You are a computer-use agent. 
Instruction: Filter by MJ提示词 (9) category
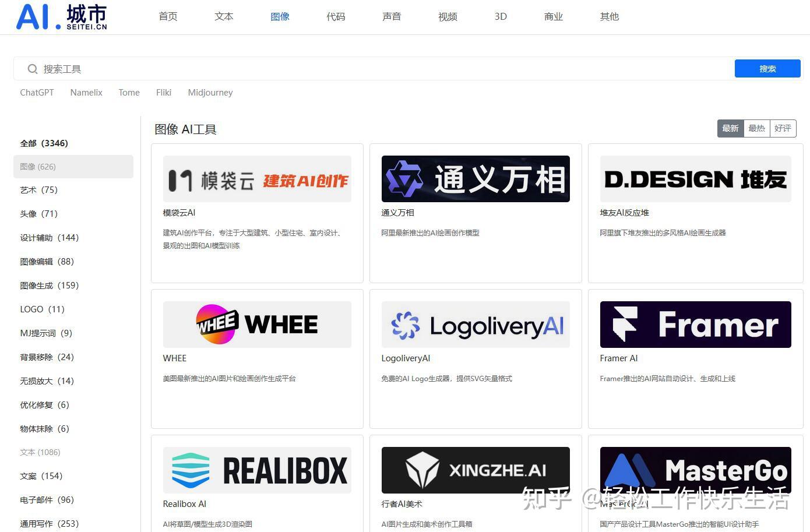[x=46, y=333]
